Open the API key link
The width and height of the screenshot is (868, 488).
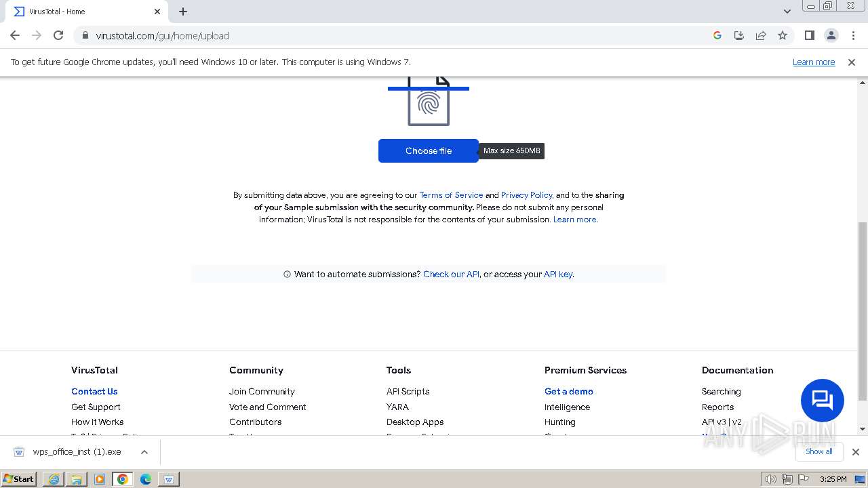click(x=558, y=274)
